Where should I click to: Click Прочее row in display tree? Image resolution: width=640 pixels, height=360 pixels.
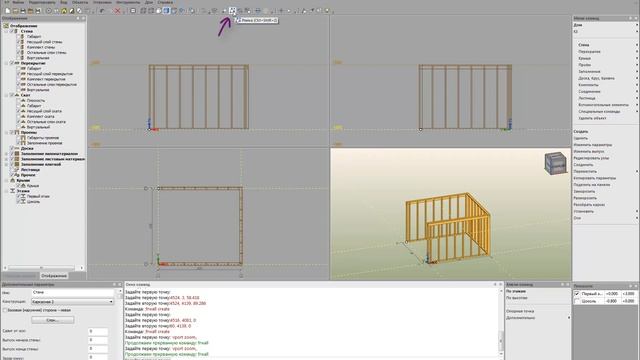[x=28, y=175]
